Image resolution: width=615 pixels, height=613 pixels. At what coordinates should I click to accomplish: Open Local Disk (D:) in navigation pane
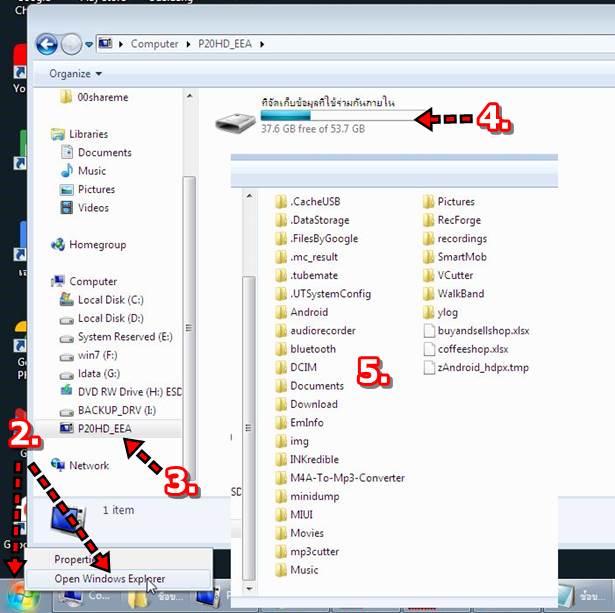click(102, 318)
